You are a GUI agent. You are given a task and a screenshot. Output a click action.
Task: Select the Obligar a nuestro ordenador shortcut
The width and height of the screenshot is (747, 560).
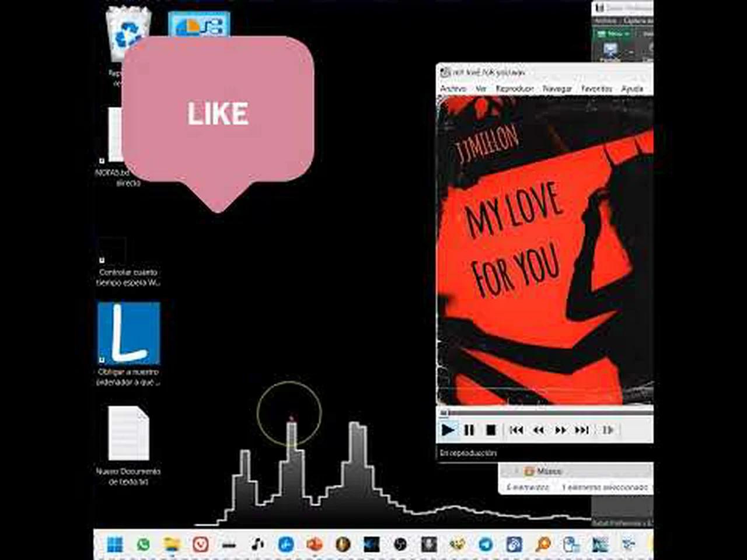point(128,332)
